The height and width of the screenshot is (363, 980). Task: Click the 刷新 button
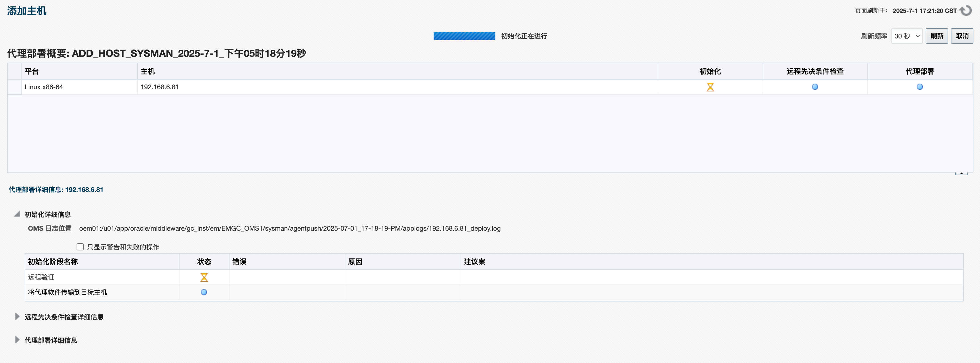pyautogui.click(x=937, y=36)
